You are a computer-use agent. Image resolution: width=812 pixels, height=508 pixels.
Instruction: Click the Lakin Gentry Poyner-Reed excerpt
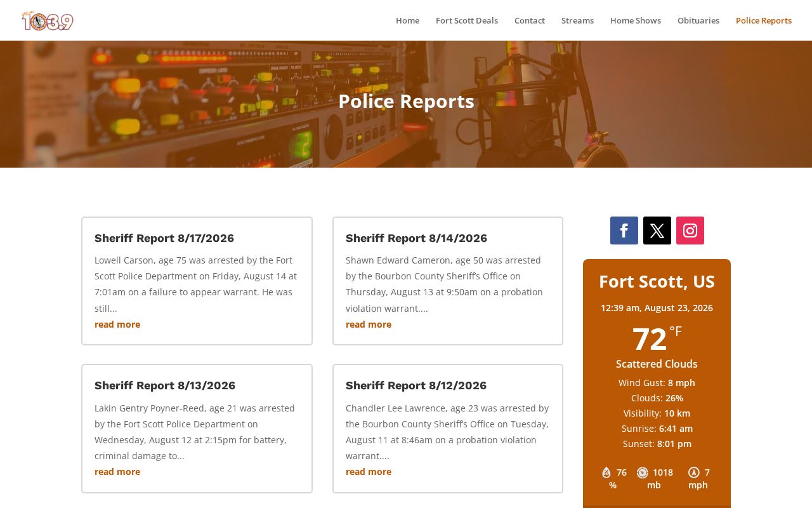[196, 431]
